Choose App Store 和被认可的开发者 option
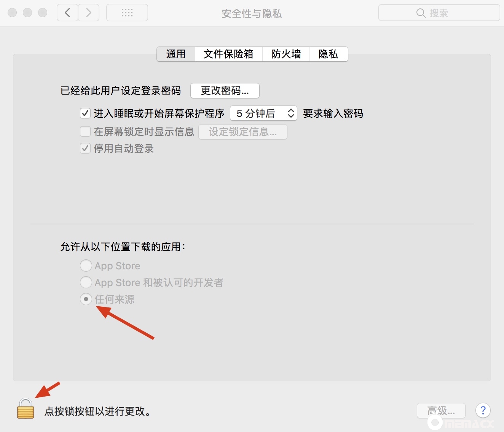The height and width of the screenshot is (432, 504). pos(86,282)
